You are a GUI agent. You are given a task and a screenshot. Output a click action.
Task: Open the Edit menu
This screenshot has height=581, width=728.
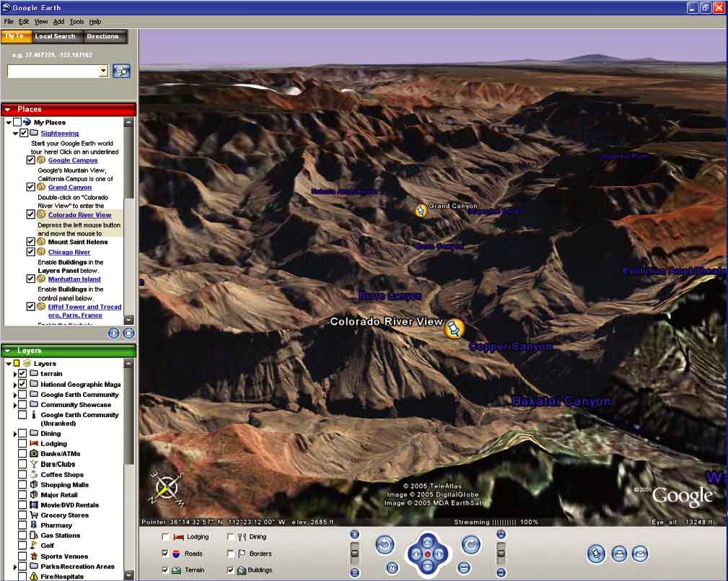tap(24, 22)
